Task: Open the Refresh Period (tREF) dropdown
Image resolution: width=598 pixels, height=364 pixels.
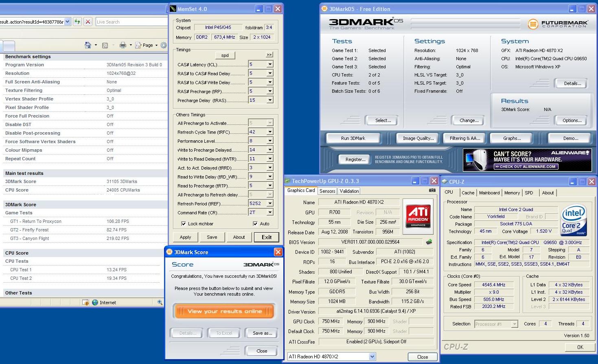Action: (x=269, y=203)
